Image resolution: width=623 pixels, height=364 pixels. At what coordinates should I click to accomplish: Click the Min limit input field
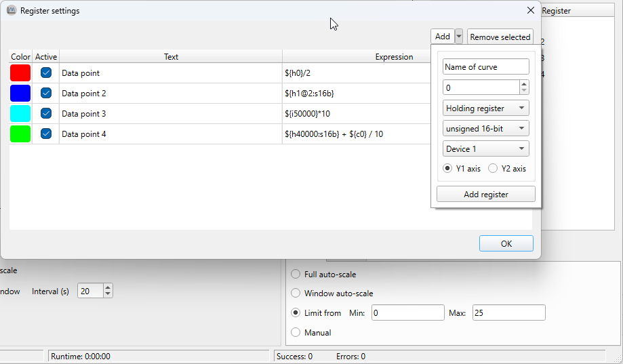coord(408,312)
